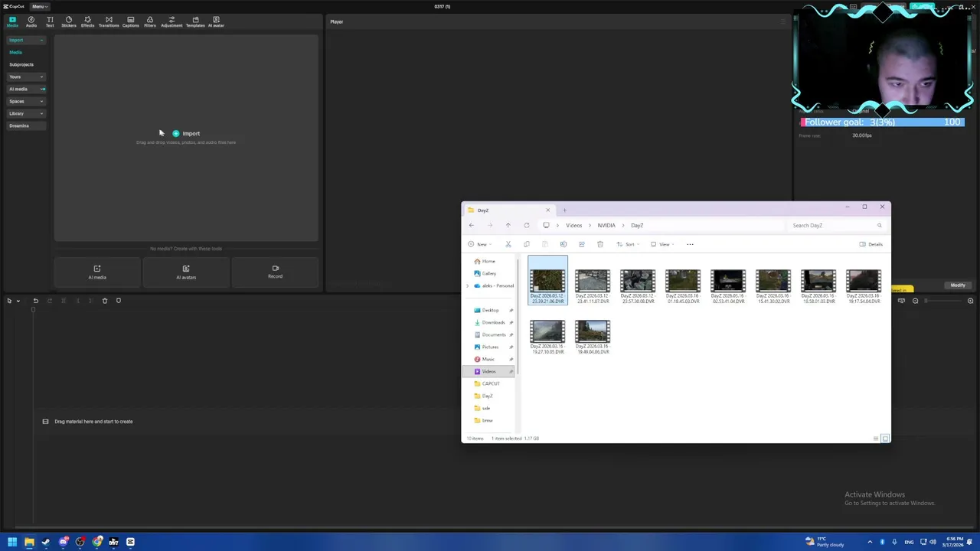Go back in File Explorer
Image resolution: width=980 pixels, height=551 pixels.
471,225
